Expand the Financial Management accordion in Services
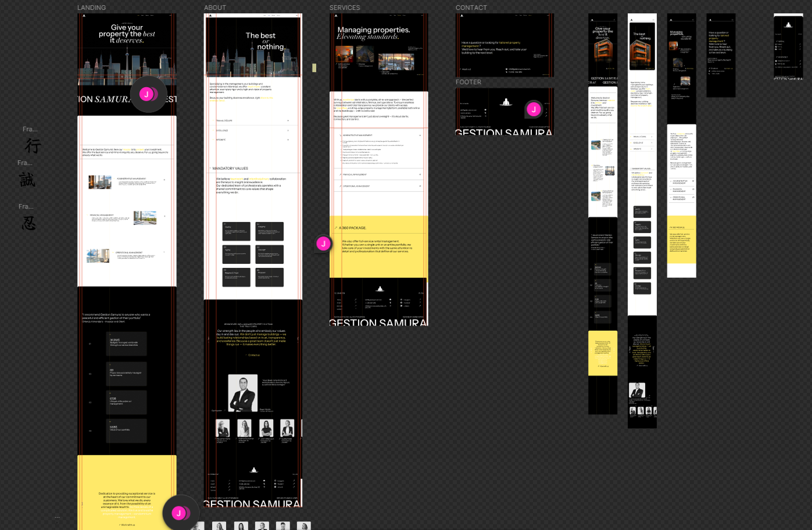Viewport: 812px width, 530px height. tap(420, 174)
